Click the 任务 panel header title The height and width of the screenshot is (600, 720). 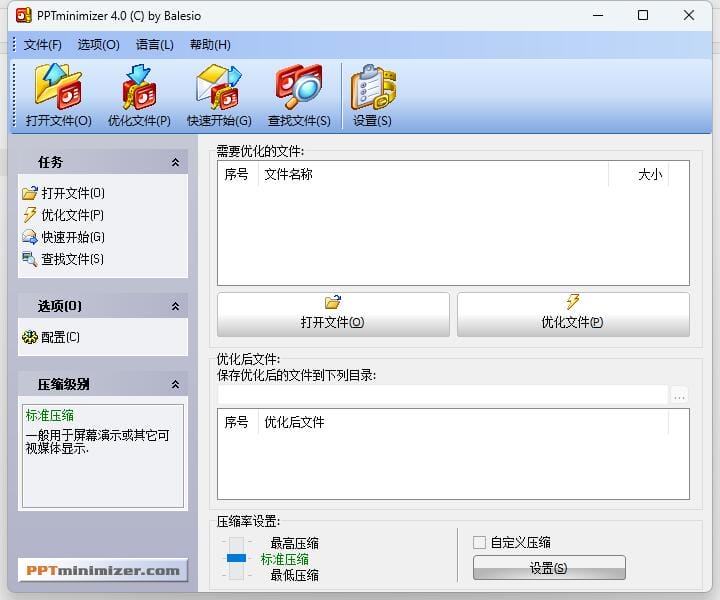pyautogui.click(x=50, y=162)
